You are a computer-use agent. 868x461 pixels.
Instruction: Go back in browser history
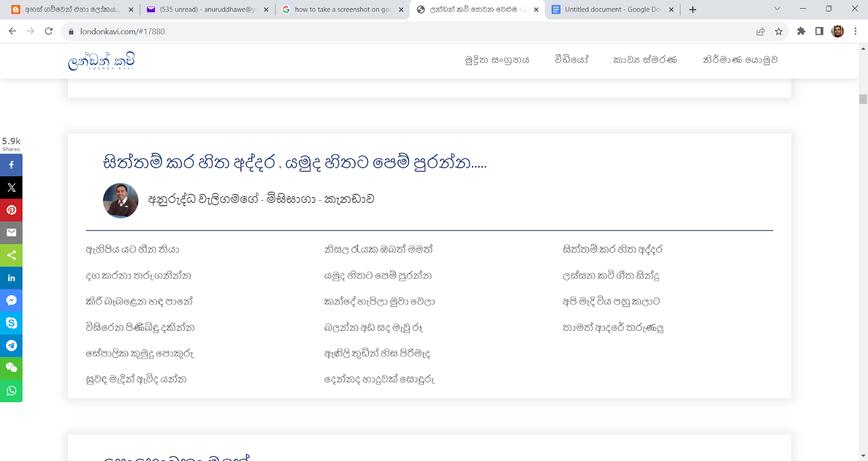click(x=12, y=31)
